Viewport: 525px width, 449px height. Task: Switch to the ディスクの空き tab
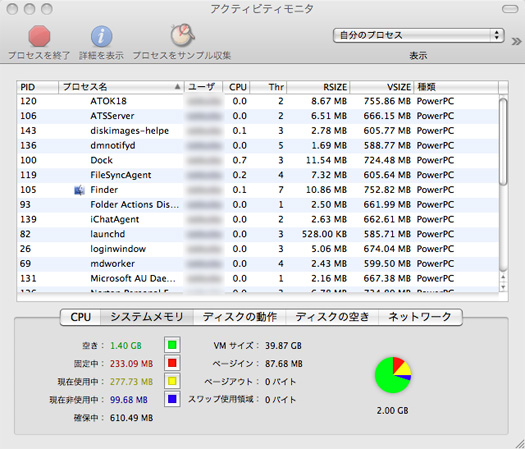pyautogui.click(x=332, y=317)
